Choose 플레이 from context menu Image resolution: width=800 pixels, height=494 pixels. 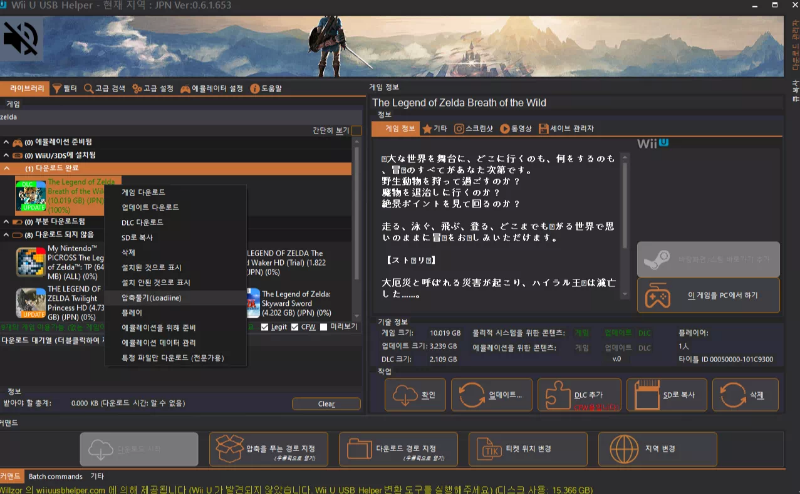tap(176, 313)
